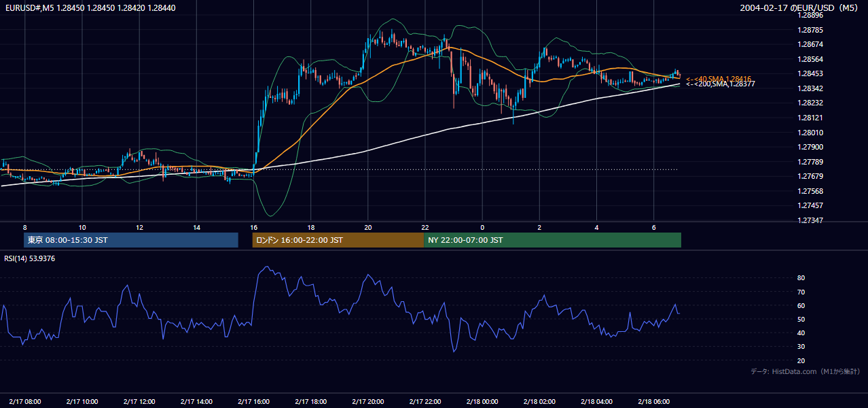868x408 pixels.
Task: Click the 1.28896 price axis label
Action: click(811, 15)
